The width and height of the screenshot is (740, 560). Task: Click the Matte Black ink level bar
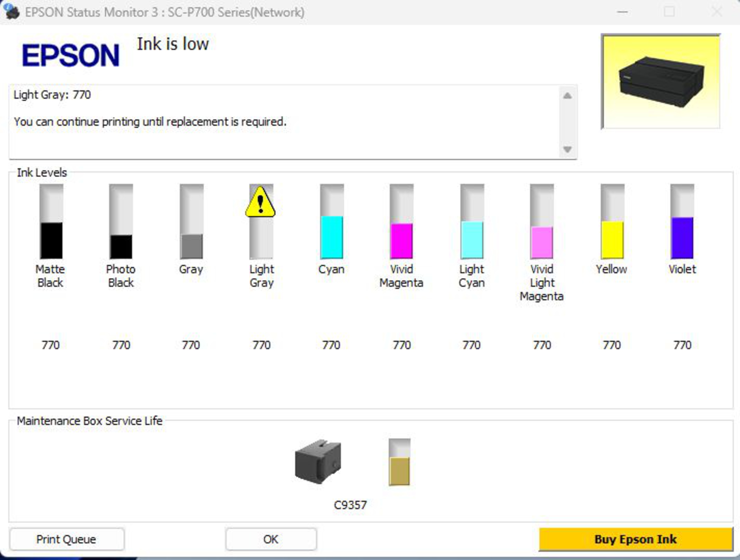tap(51, 222)
